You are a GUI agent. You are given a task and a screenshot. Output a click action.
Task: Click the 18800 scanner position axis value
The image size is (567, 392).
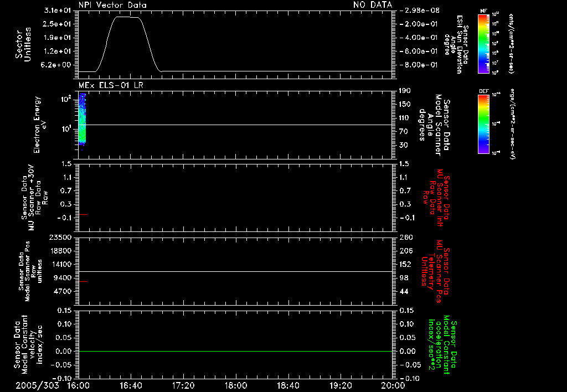(61, 251)
